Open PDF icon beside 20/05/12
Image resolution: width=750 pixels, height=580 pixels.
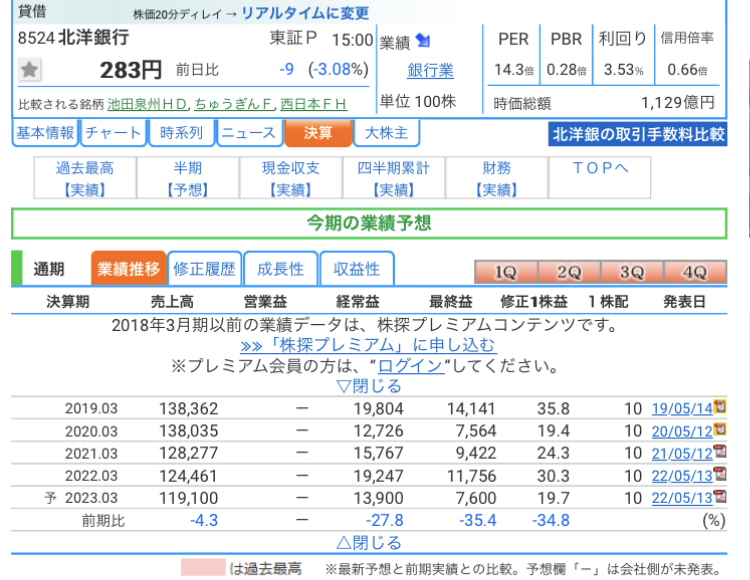click(720, 429)
